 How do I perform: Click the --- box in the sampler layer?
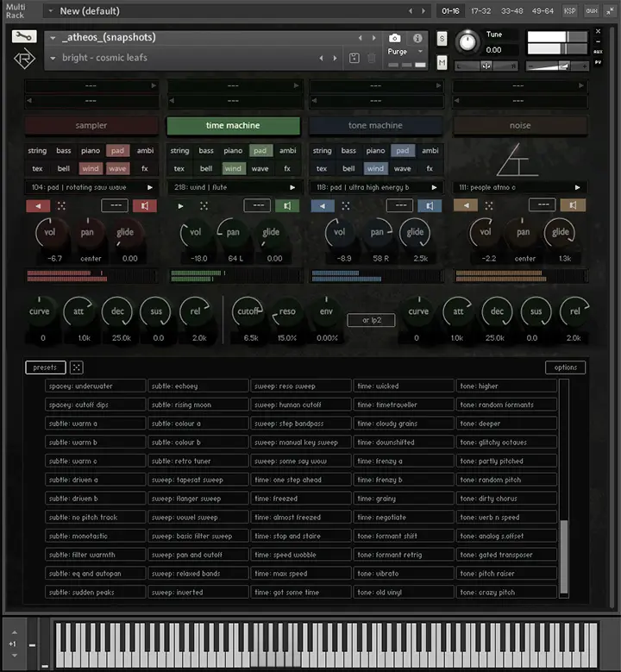click(x=115, y=205)
